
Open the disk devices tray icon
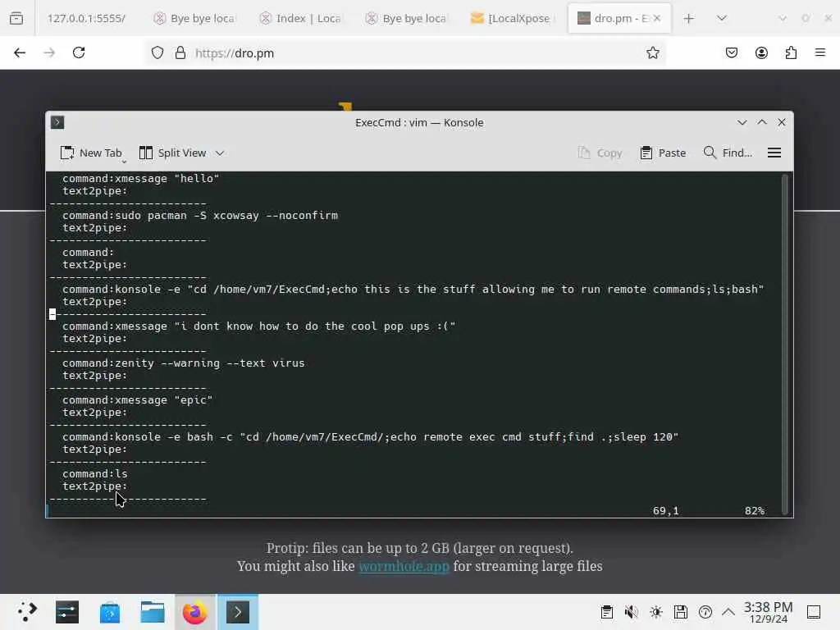pyautogui.click(x=680, y=612)
